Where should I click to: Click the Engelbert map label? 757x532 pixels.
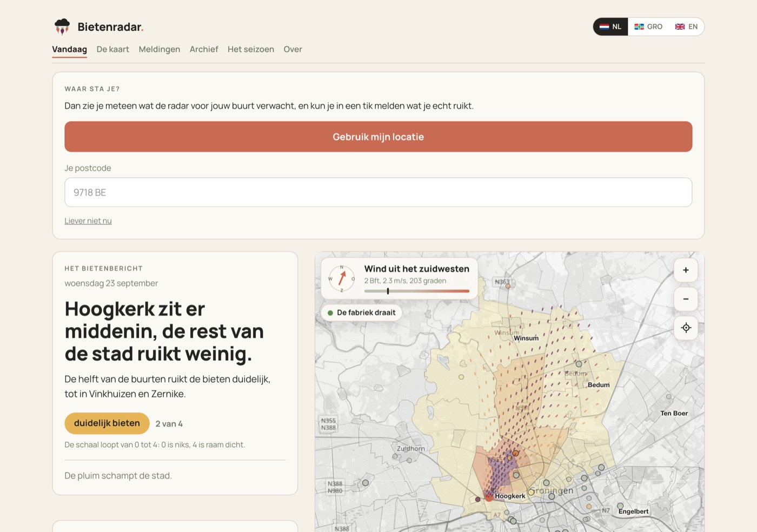(x=633, y=511)
